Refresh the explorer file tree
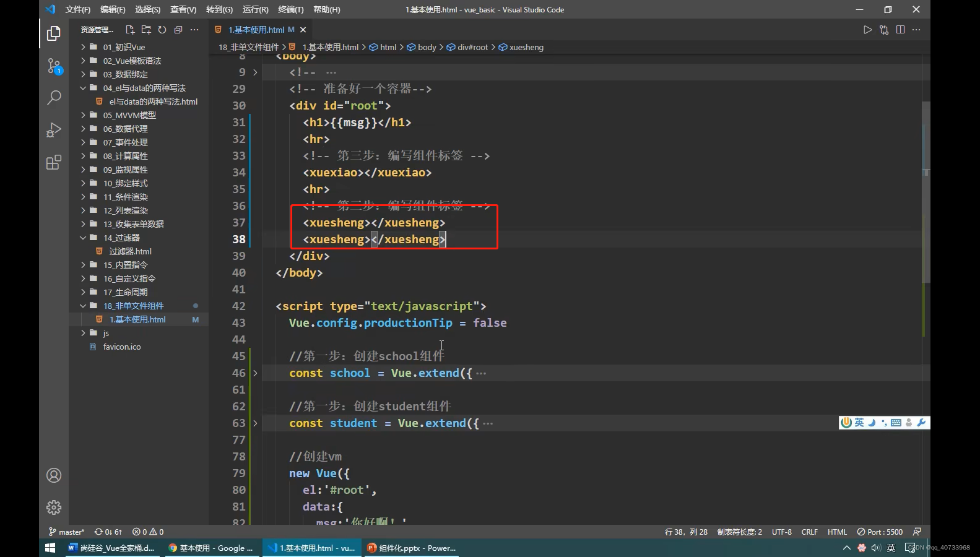This screenshot has width=980, height=557. (x=162, y=30)
